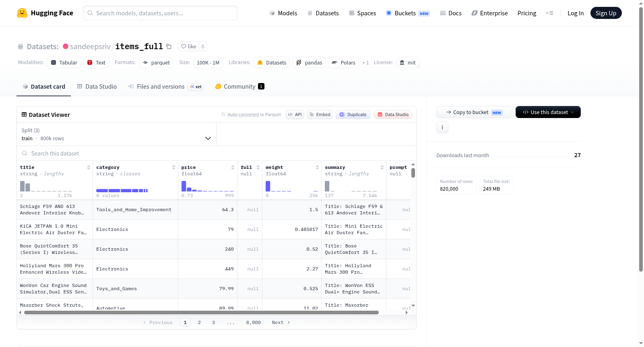Click the sandeepsriv user avatar
This screenshot has height=347, width=644.
(x=66, y=46)
